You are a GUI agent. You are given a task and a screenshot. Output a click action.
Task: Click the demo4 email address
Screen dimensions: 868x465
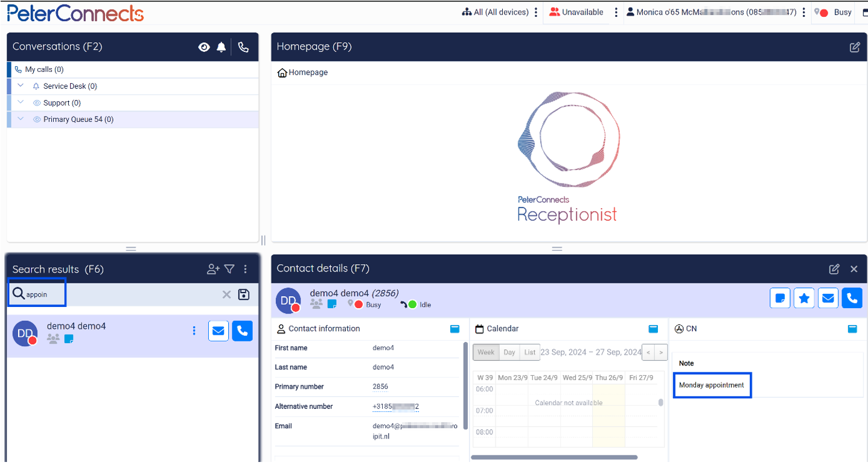[415, 431]
